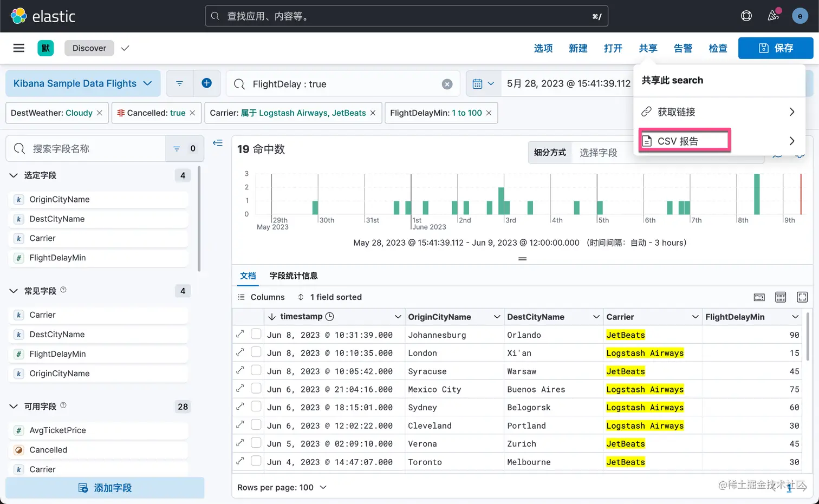The height and width of the screenshot is (504, 819).
Task: Open the calendar quick date menu
Action: click(483, 84)
